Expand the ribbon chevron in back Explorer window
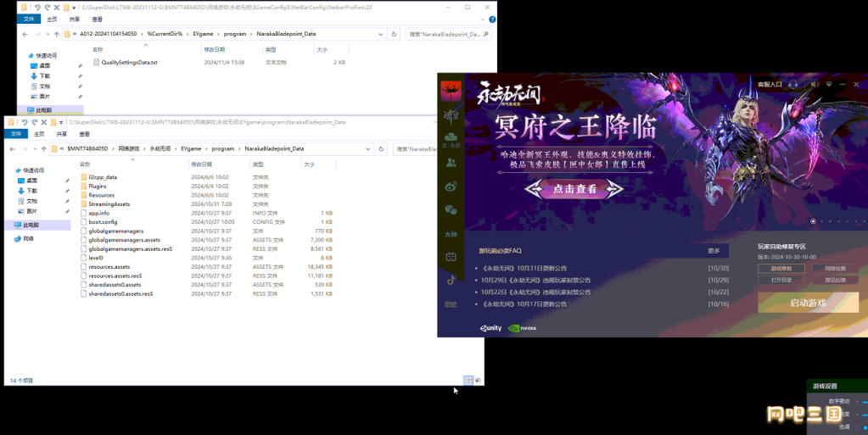This screenshot has width=868, height=435. [482, 20]
